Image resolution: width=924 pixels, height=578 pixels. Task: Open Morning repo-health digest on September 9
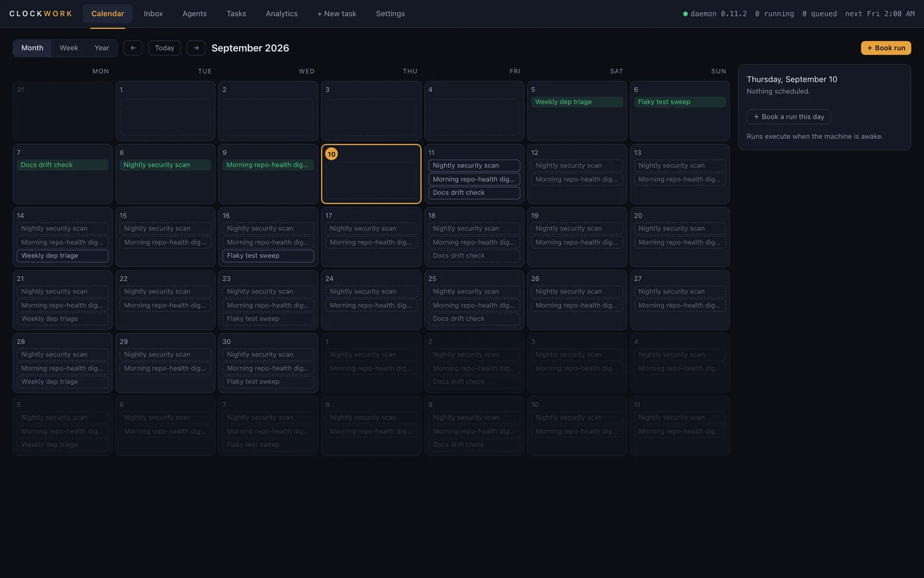pos(268,165)
